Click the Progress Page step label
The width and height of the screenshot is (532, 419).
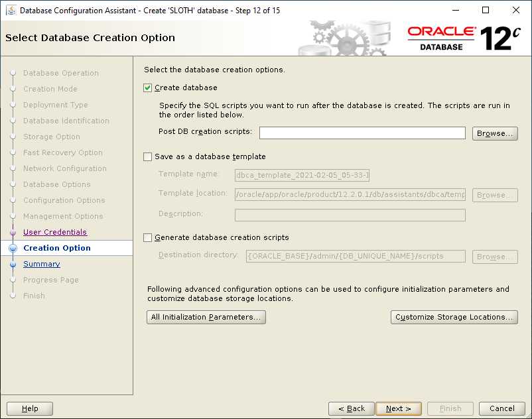pyautogui.click(x=51, y=280)
